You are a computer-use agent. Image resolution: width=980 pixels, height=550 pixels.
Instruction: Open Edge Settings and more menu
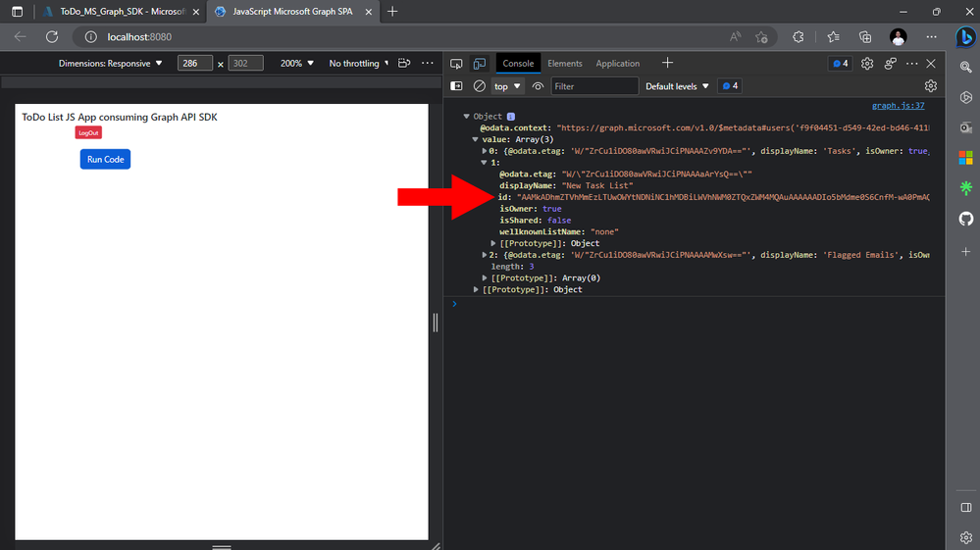click(931, 37)
